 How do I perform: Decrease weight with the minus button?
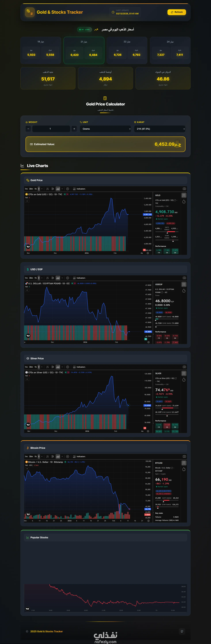[x=28, y=129]
